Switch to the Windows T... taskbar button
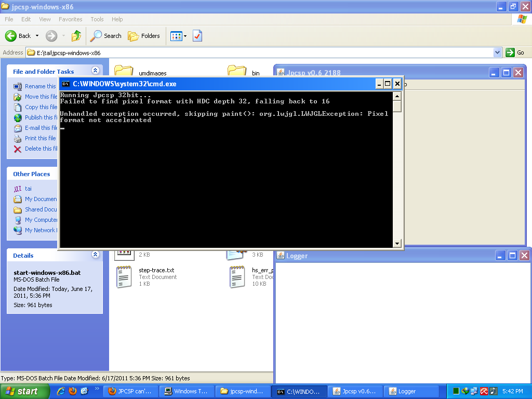Image resolution: width=532 pixels, height=399 pixels. [187, 391]
